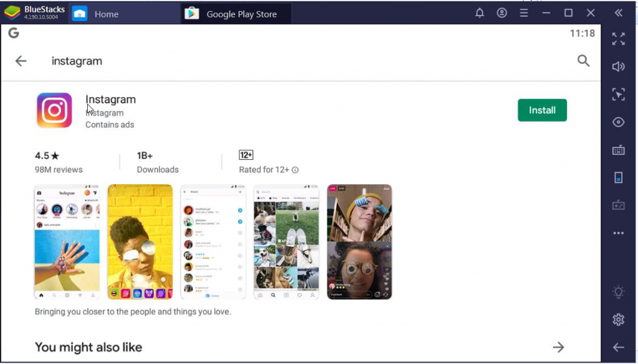Click the 11:18 clock in status bar
Image resolution: width=638 pixels, height=364 pixels.
pos(583,34)
